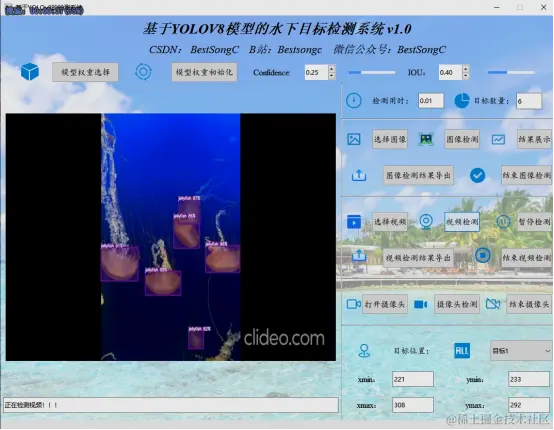
Task: Click the 结束视频检测 button
Action: coord(526,258)
